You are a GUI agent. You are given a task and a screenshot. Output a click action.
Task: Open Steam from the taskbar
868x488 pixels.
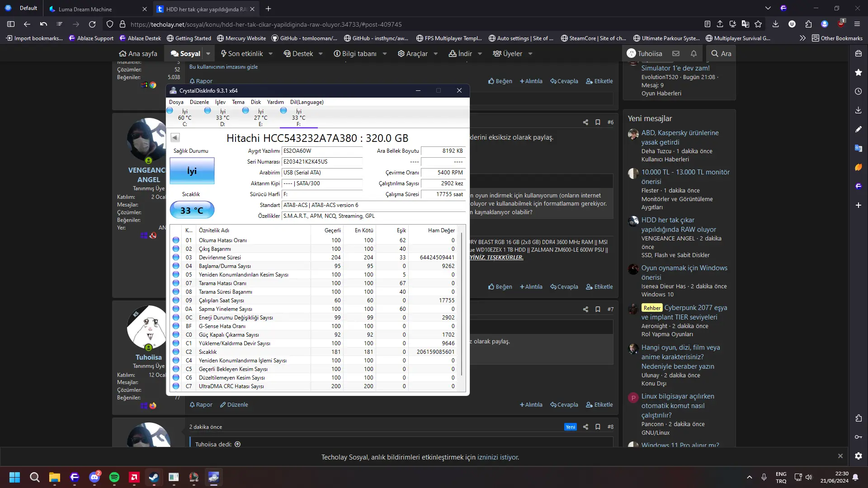pos(154,477)
